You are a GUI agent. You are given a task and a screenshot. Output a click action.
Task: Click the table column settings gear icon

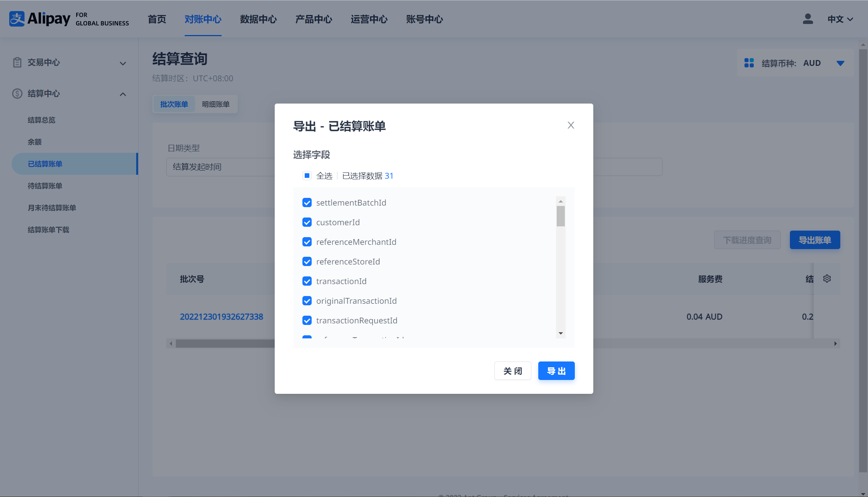[827, 279]
